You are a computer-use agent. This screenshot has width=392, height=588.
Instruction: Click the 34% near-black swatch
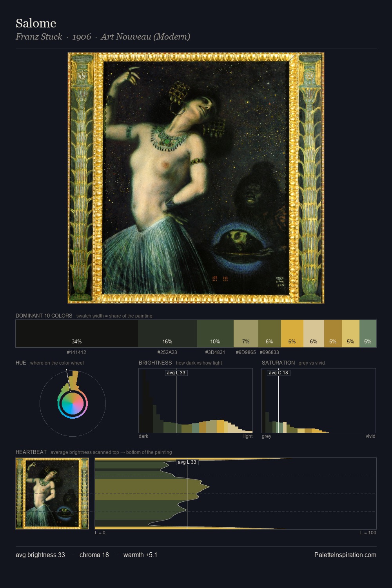[x=77, y=334]
